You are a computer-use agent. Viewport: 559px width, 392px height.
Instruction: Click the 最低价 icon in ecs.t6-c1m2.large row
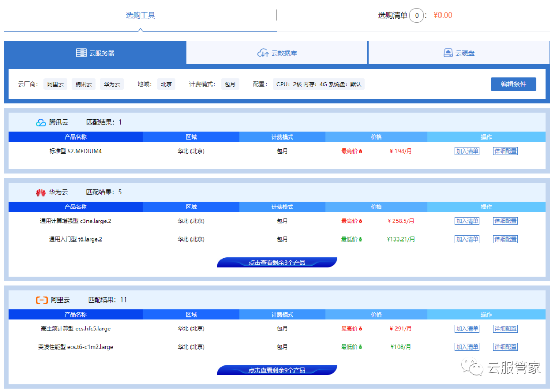click(x=360, y=347)
